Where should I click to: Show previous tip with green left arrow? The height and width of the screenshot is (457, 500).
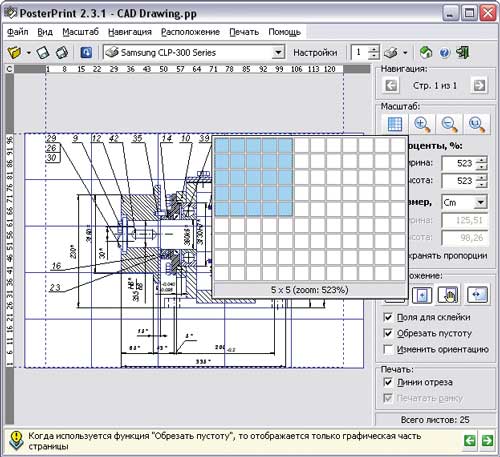(470, 441)
